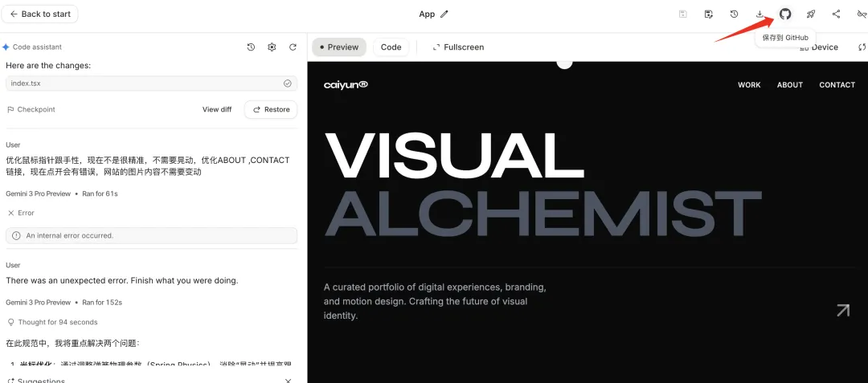This screenshot has height=383, width=868.
Task: Click the Code assistant chat history icon
Action: (x=251, y=47)
